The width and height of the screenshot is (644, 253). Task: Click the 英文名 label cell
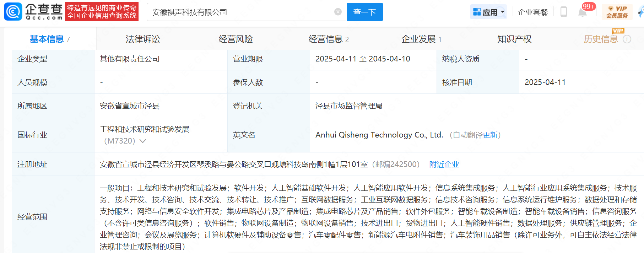tap(269, 135)
